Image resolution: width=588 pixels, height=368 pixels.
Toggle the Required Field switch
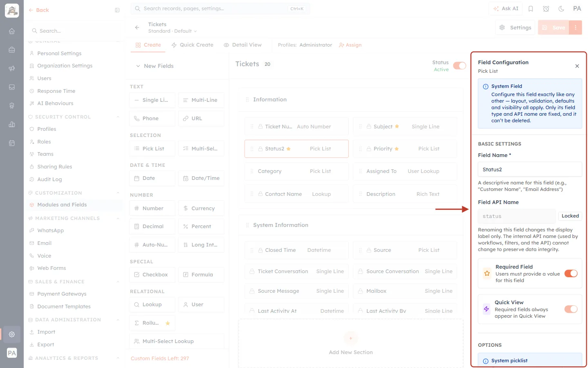571,274
